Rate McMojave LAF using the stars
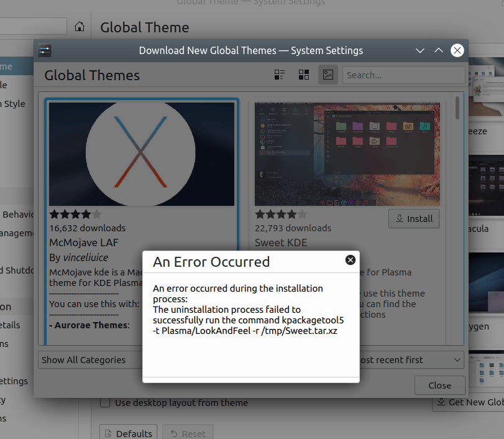Viewport: 504px width, 439px height. [75, 215]
